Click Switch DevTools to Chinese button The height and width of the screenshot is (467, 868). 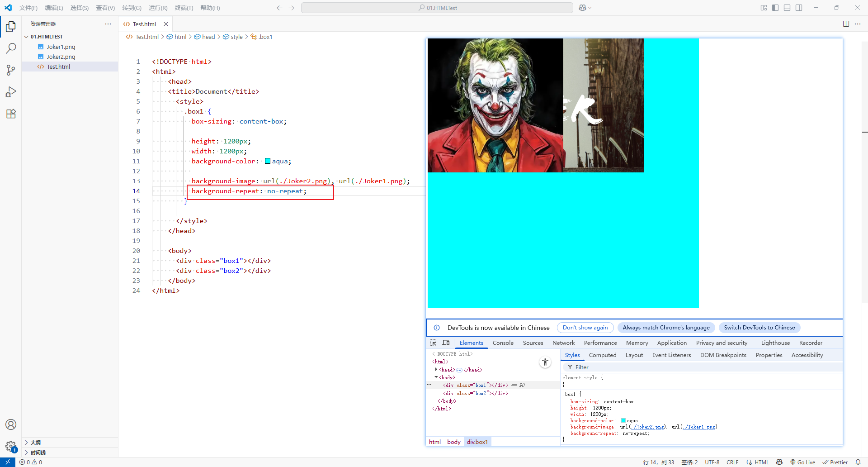(x=759, y=328)
